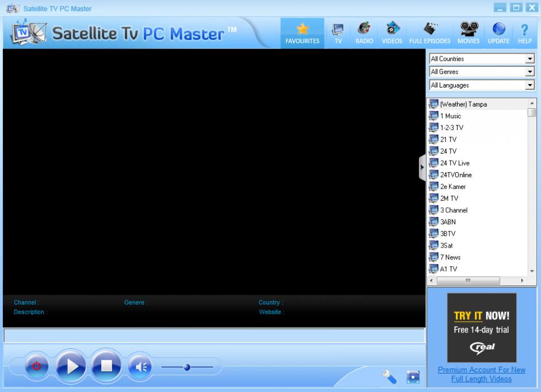Select the 2e Kamer channel
The image size is (541, 392).
pyautogui.click(x=478, y=187)
